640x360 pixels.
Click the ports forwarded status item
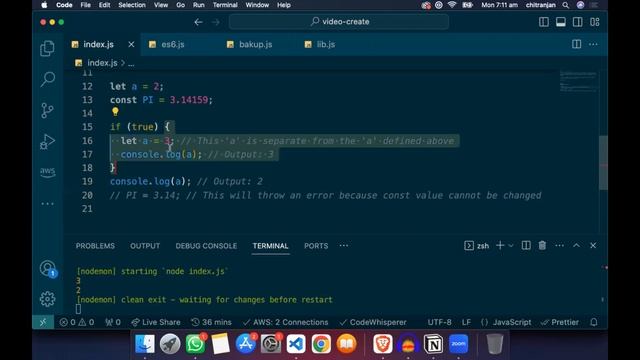(x=113, y=322)
